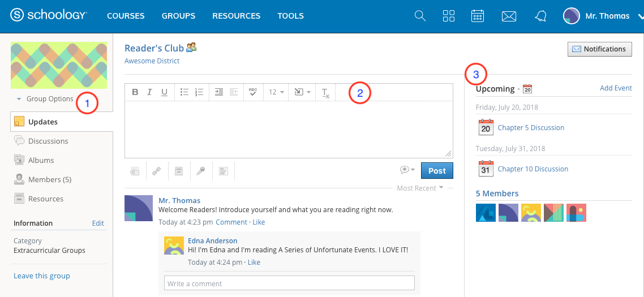Viewport: 644px width, 297px height.
Task: Expand the Group Options menu
Action: (45, 98)
